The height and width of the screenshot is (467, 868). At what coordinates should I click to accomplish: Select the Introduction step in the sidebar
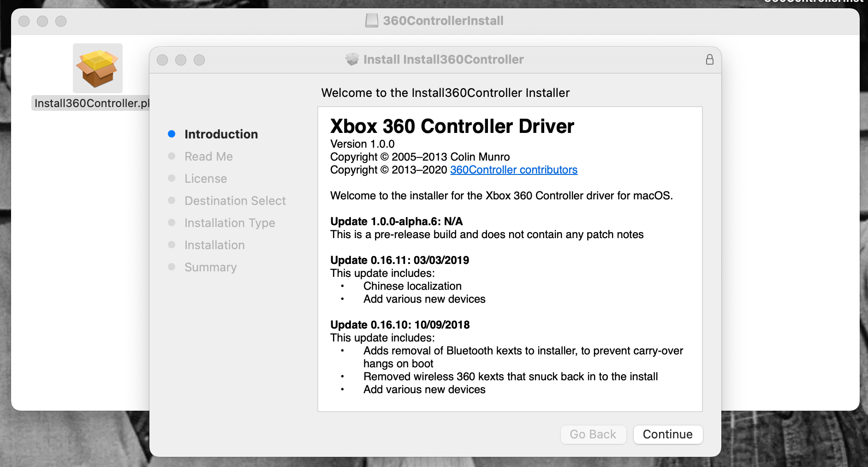221,134
